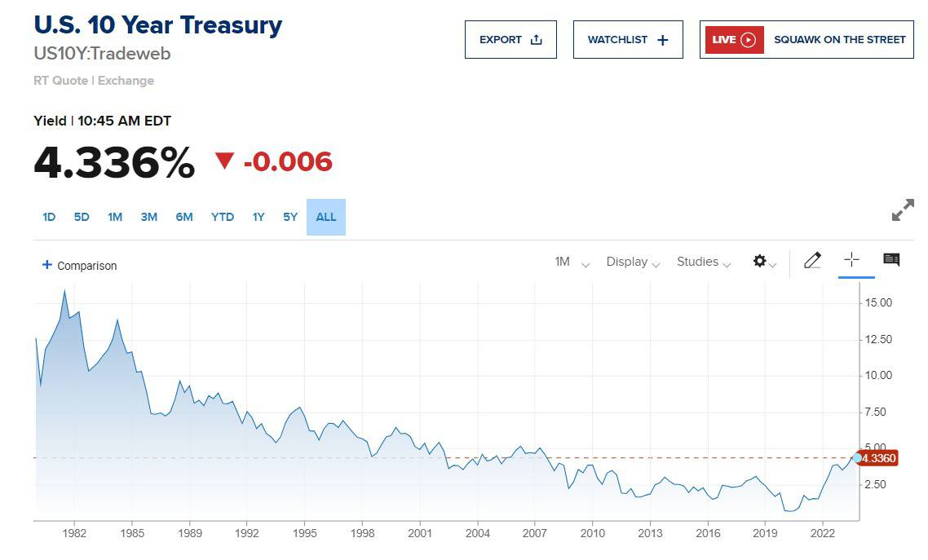The width and height of the screenshot is (928, 560).
Task: Select the YTD time range tab
Action: pos(223,217)
